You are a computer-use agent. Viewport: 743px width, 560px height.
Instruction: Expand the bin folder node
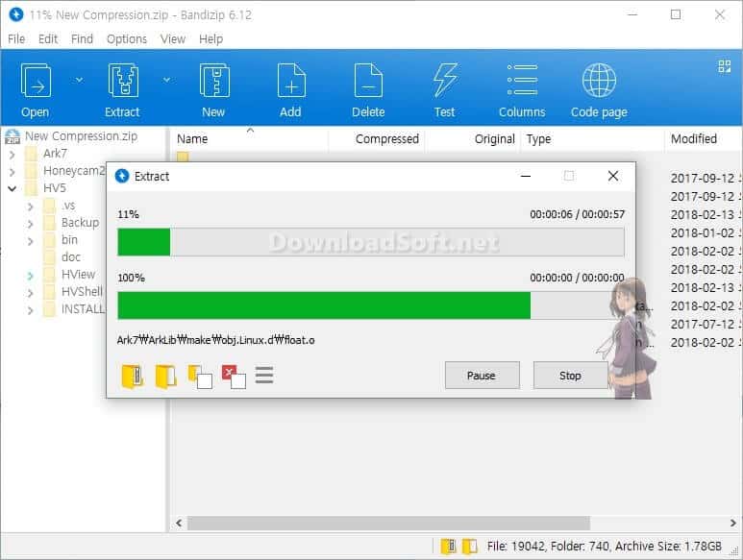pyautogui.click(x=31, y=241)
